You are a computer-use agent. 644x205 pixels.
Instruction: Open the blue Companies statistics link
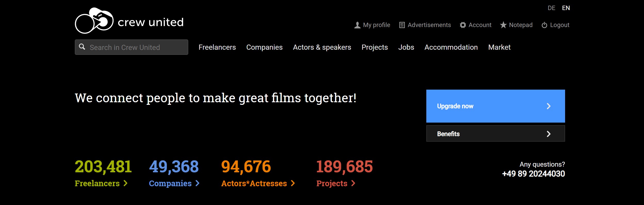[170, 183]
